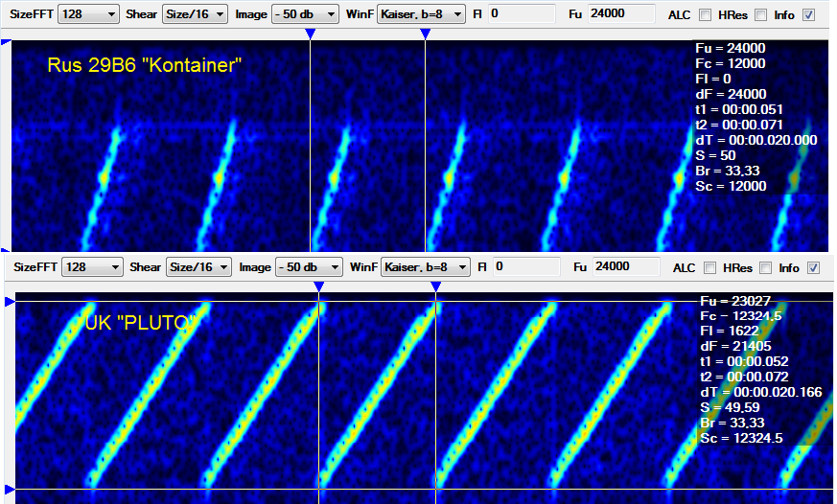Open SizeFFT dropdown in top panel
Viewport: 837px width, 504px height.
click(x=88, y=14)
